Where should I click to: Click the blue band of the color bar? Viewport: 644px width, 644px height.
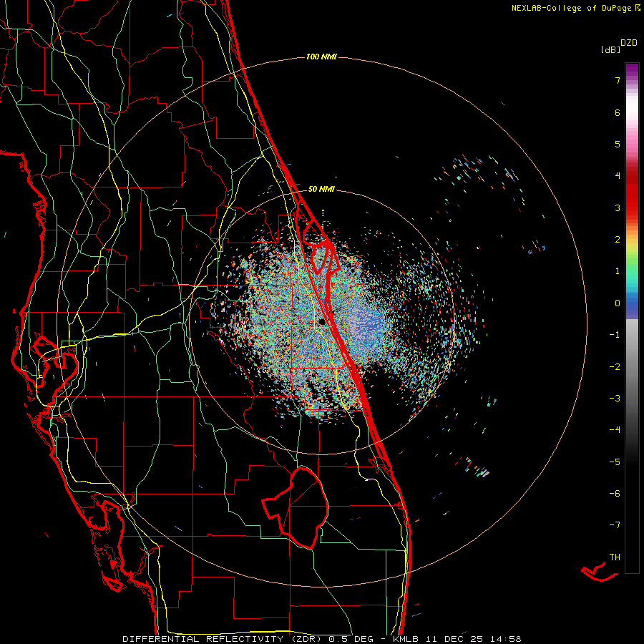click(x=632, y=306)
